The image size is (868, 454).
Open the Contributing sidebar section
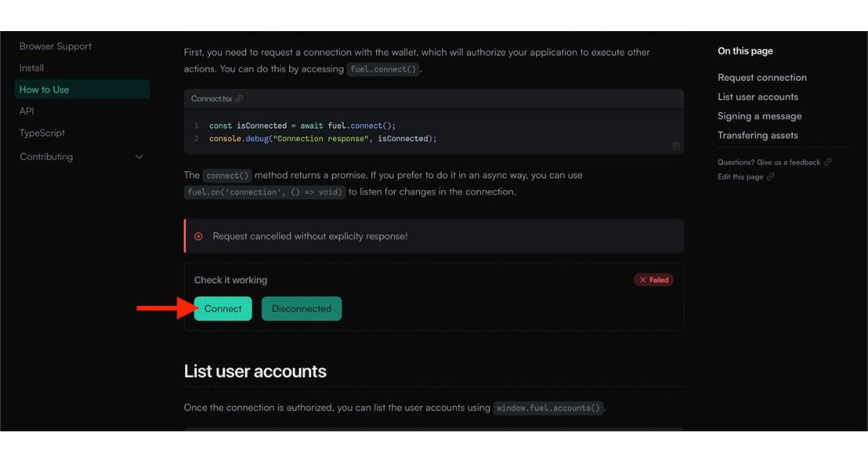click(46, 157)
